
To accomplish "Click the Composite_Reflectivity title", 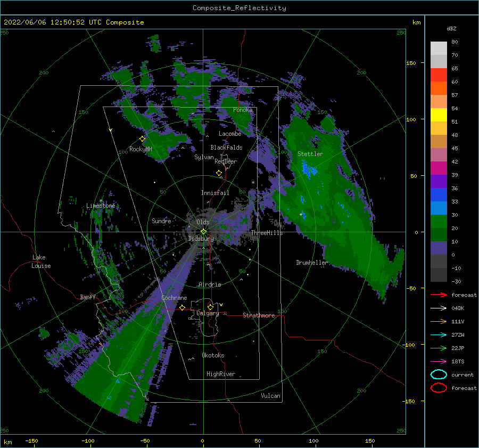I will [x=240, y=8].
